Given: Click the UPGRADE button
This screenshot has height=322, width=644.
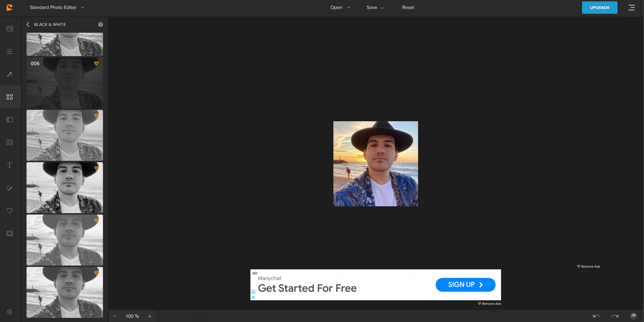Looking at the screenshot, I should pyautogui.click(x=600, y=8).
